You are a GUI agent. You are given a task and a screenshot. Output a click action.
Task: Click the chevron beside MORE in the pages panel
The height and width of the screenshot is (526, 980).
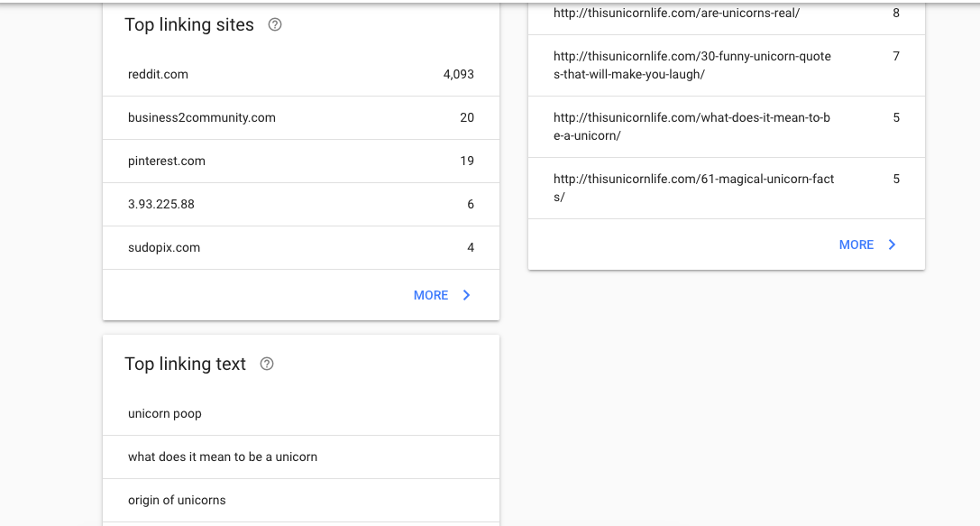click(892, 244)
